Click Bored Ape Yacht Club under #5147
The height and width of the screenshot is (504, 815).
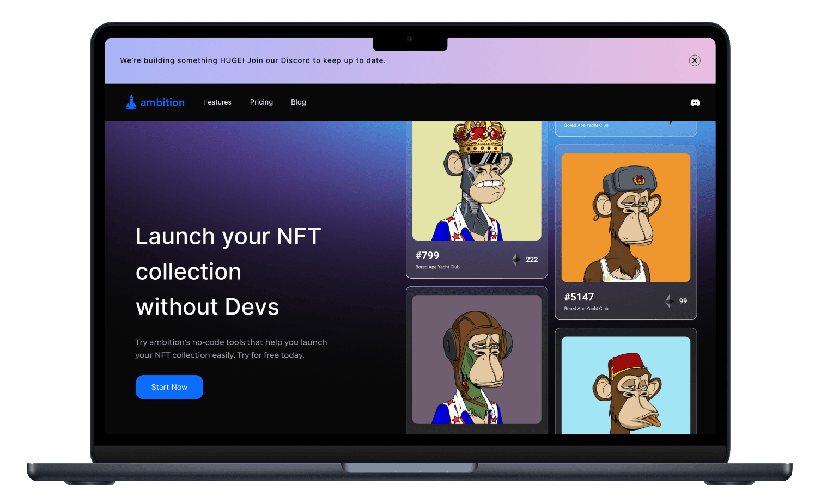[586, 309]
